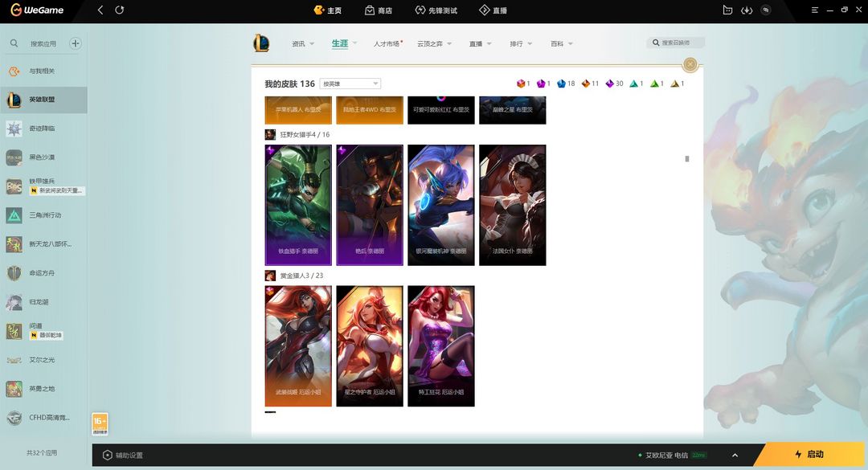Open the 星之守护者 厄运小姐 skin card

(x=370, y=346)
